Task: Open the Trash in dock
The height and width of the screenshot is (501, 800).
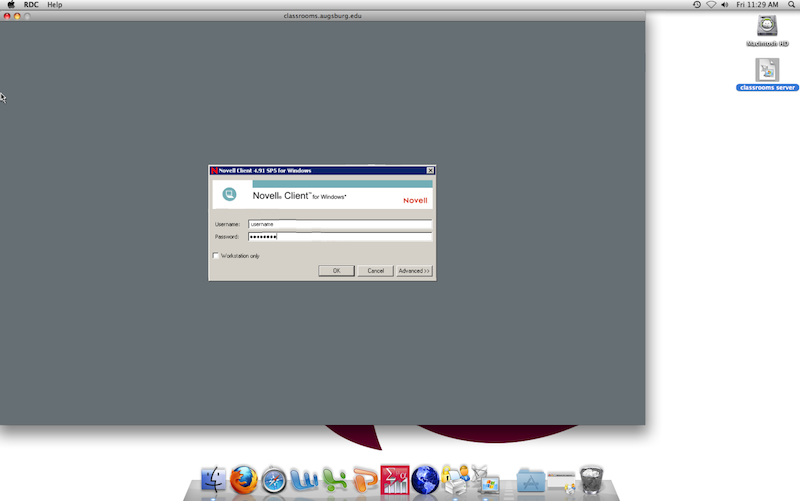Action: pyautogui.click(x=592, y=480)
